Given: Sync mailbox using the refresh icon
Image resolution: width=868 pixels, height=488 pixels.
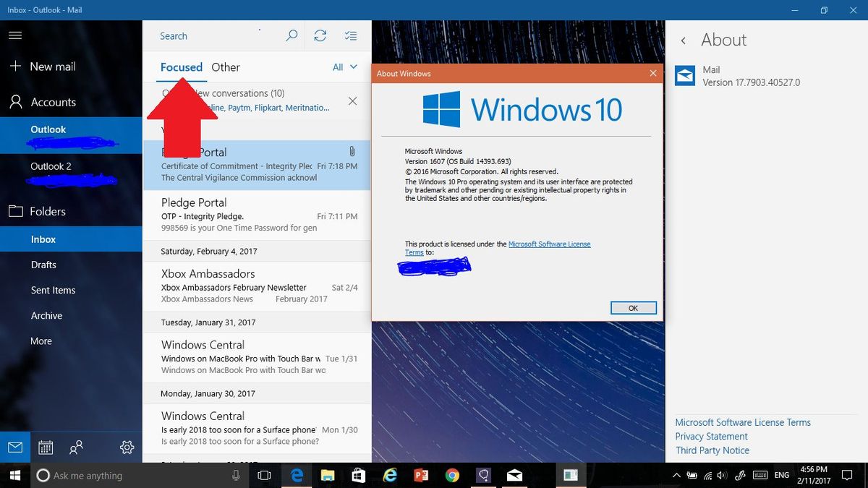Looking at the screenshot, I should click(320, 35).
